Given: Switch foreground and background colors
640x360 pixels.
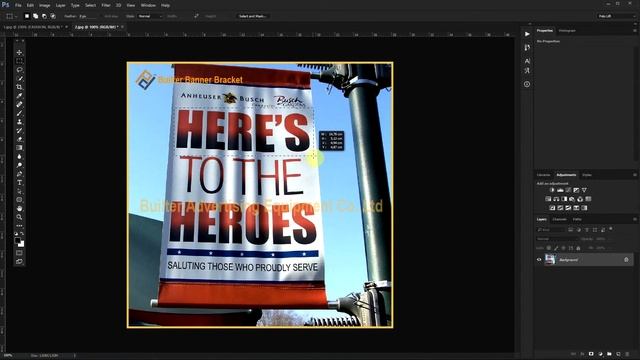Looking at the screenshot, I should pyautogui.click(x=22, y=234).
